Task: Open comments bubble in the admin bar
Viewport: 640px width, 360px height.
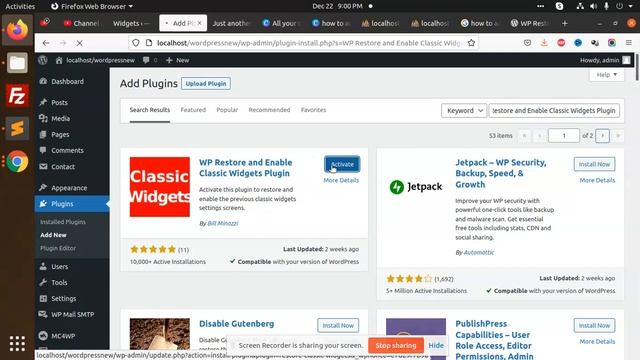Action: [x=149, y=60]
